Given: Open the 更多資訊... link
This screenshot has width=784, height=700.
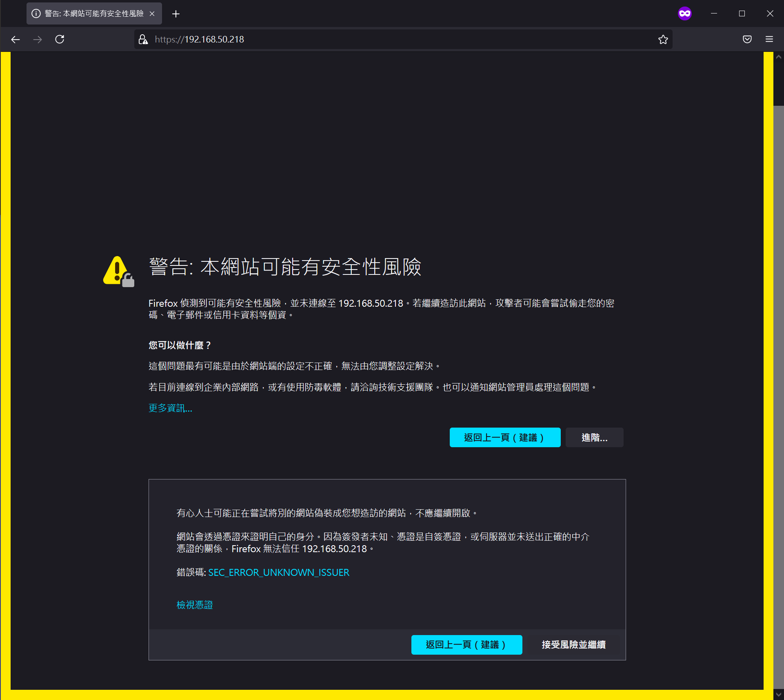Looking at the screenshot, I should point(170,408).
